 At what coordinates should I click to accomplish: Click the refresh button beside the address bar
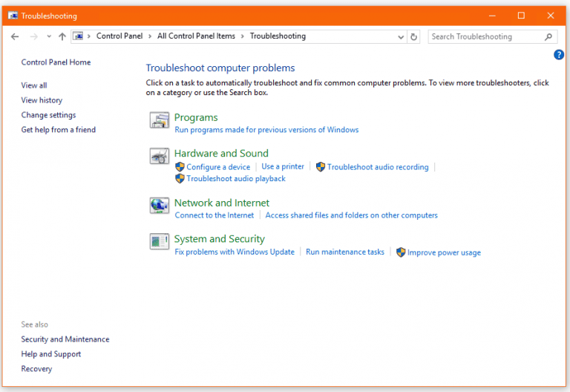click(x=414, y=36)
